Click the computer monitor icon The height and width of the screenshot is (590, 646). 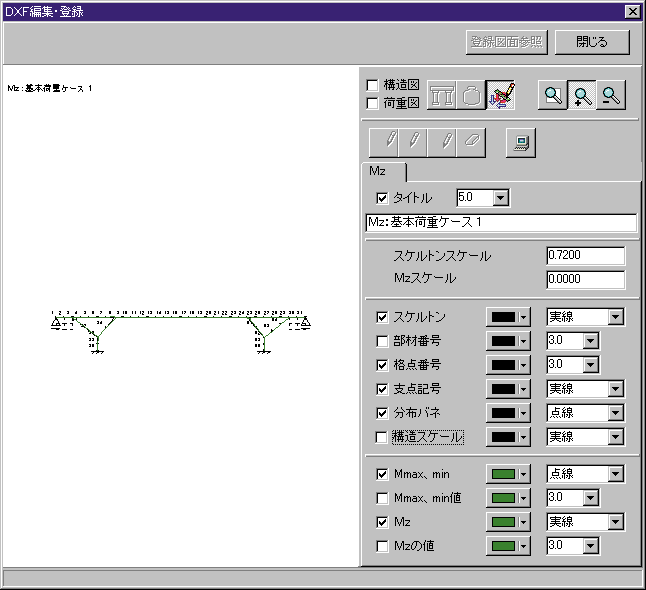[520, 143]
